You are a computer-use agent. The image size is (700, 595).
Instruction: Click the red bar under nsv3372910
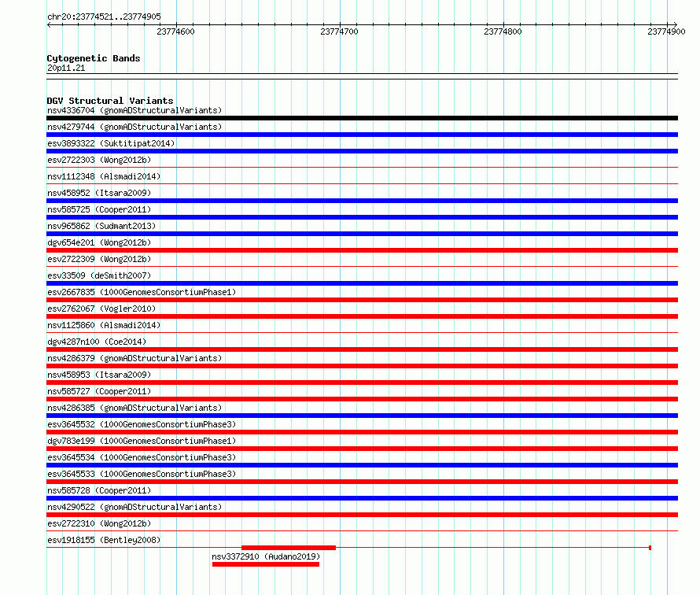(266, 564)
